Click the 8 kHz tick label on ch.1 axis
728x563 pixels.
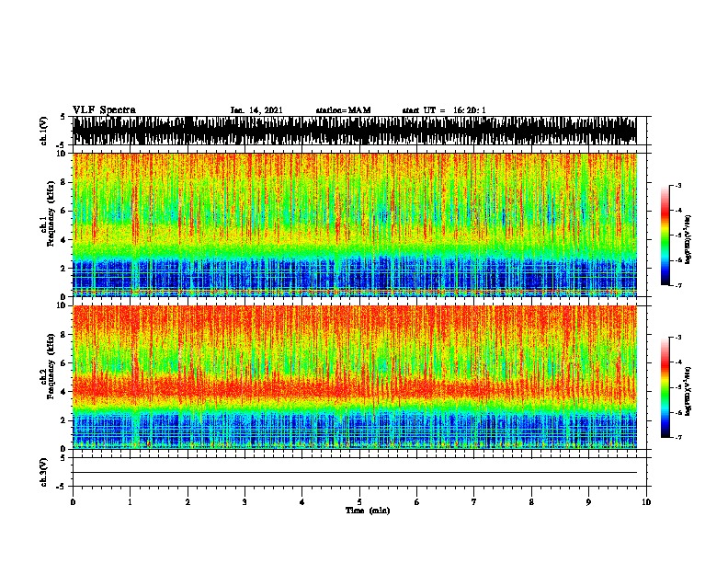pyautogui.click(x=64, y=182)
